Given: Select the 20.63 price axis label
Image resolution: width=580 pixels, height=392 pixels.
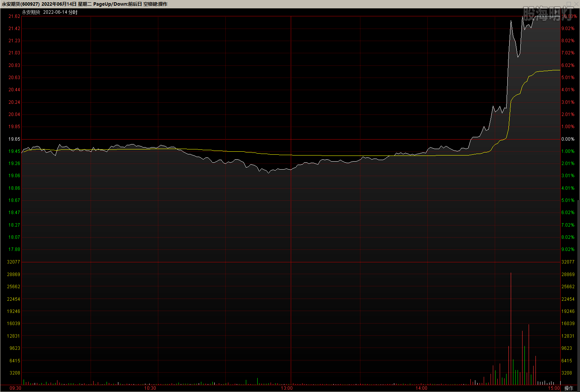Looking at the screenshot, I should [14, 78].
